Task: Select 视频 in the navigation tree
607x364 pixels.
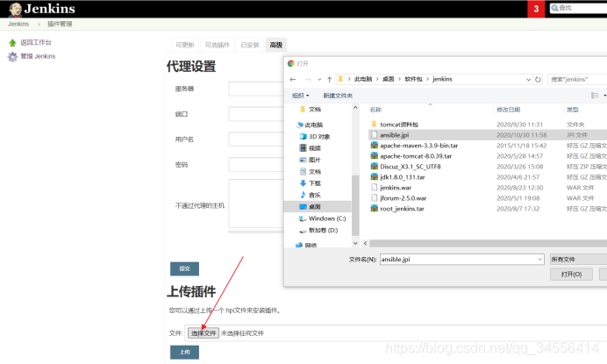Action: [311, 148]
